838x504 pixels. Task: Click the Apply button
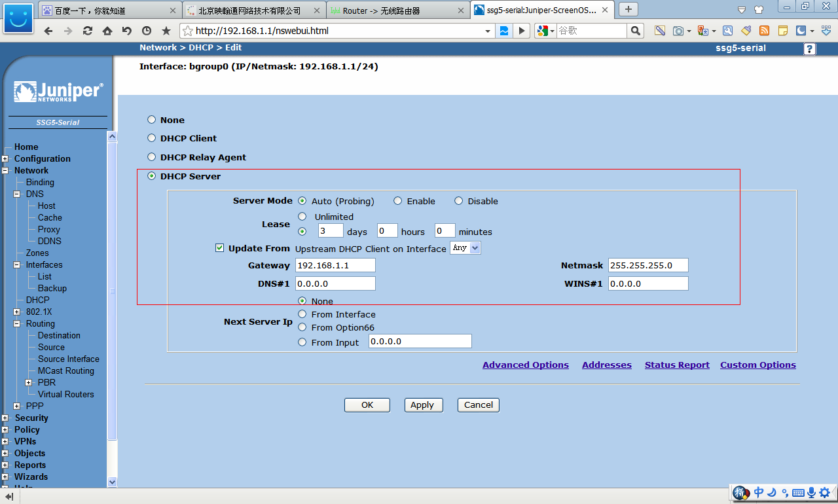pyautogui.click(x=423, y=405)
